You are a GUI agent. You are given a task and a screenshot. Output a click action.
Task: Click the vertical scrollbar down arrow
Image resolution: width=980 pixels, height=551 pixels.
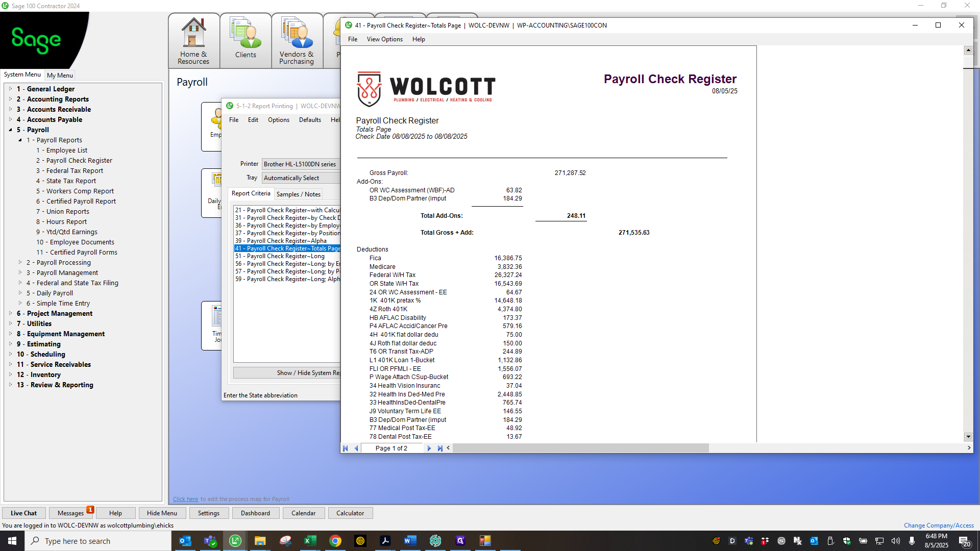coord(968,437)
